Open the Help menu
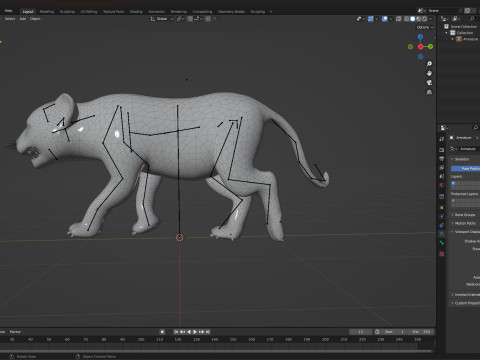This screenshot has height=360, width=480. pos(8,11)
